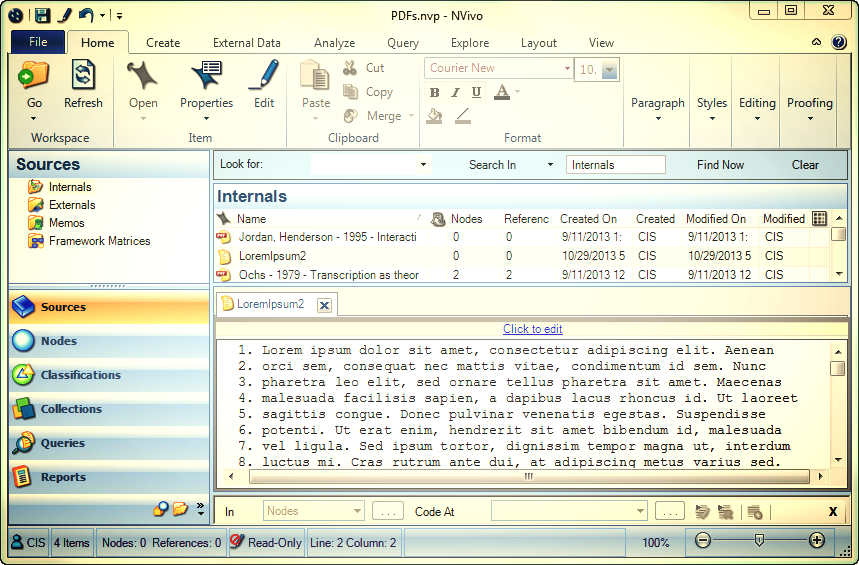Click the Save icon in quick access toolbar

click(42, 15)
